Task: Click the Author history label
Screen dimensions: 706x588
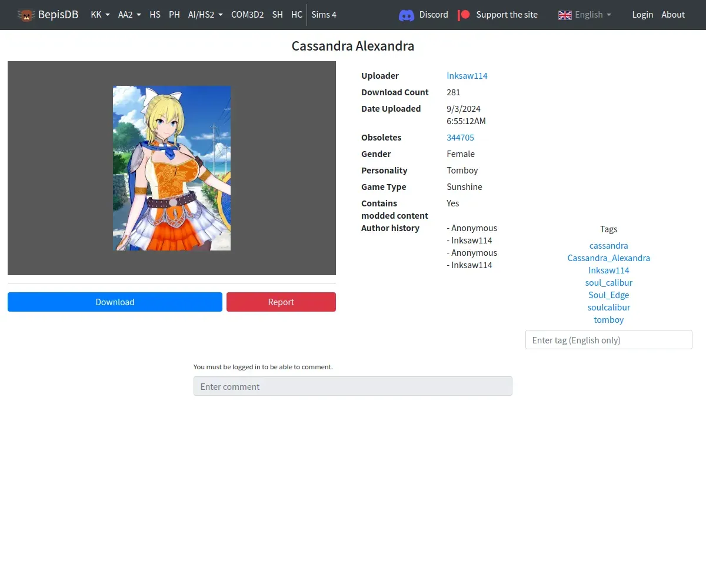Action: point(390,228)
